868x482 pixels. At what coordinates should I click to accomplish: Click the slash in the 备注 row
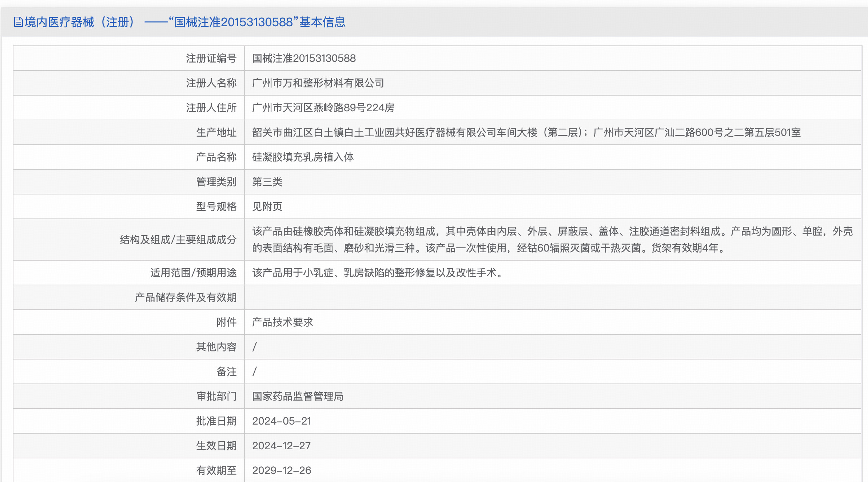pyautogui.click(x=255, y=371)
